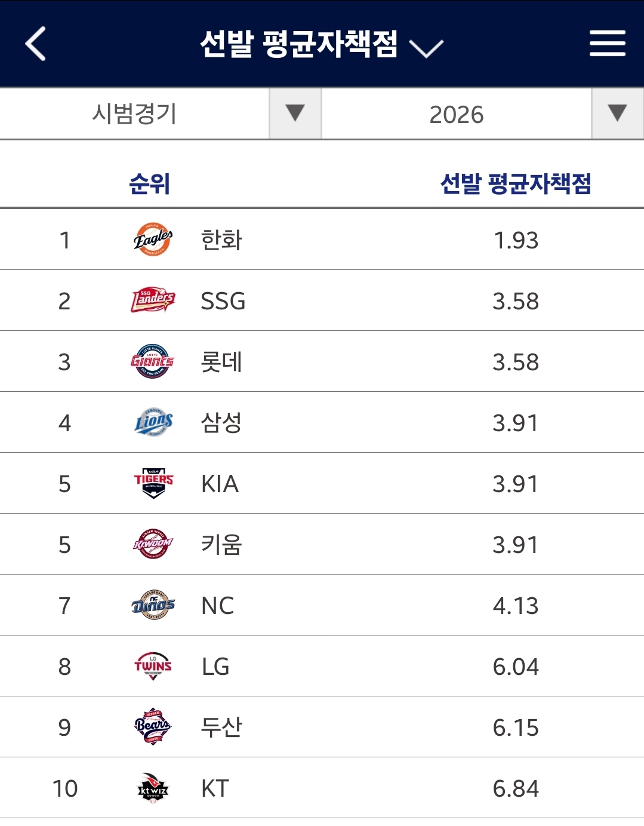644x826 pixels.
Task: Sort by 순위 column header
Action: tap(150, 183)
